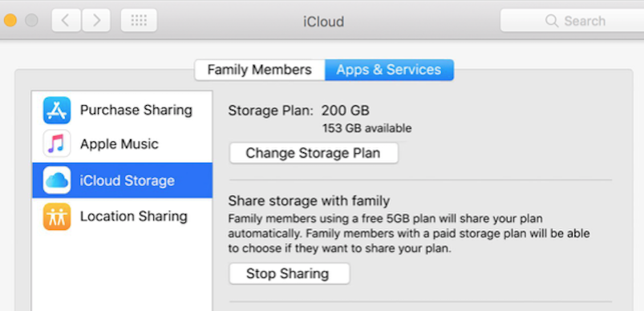644x311 pixels.
Task: Show all preferences grid button
Action: tap(139, 20)
